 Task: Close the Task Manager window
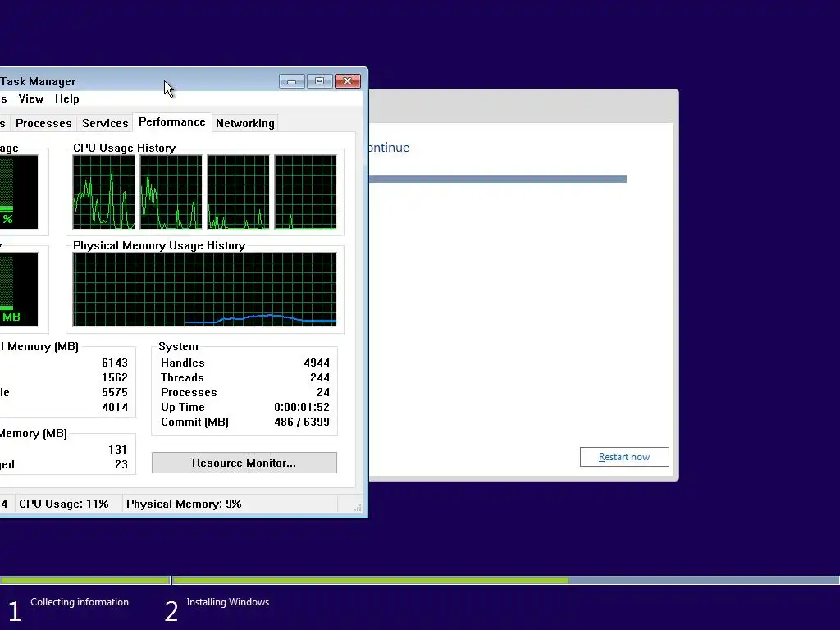(x=348, y=81)
